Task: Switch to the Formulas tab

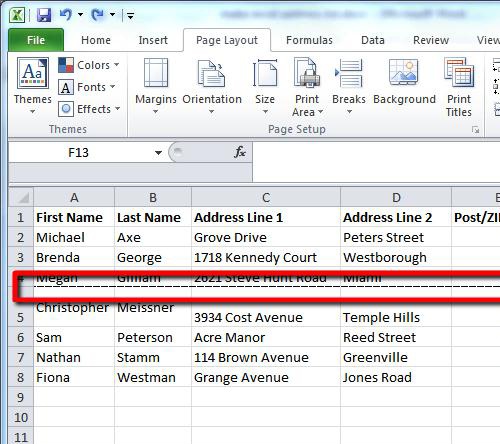Action: point(309,40)
